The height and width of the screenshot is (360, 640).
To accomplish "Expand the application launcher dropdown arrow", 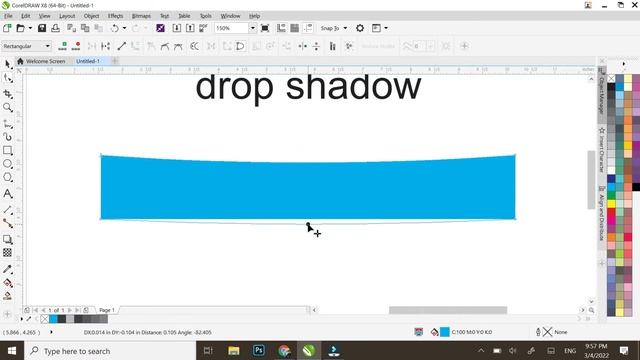I will (386, 28).
